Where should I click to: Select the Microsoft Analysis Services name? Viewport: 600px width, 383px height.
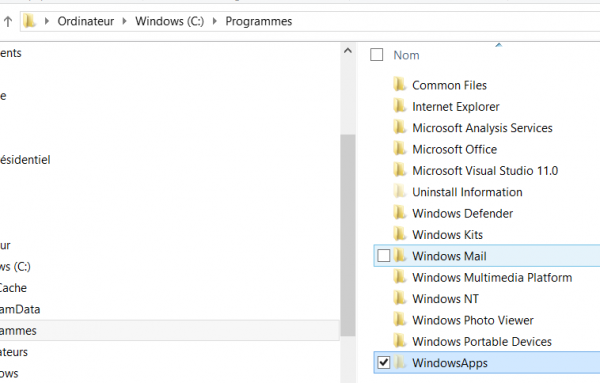click(x=482, y=128)
